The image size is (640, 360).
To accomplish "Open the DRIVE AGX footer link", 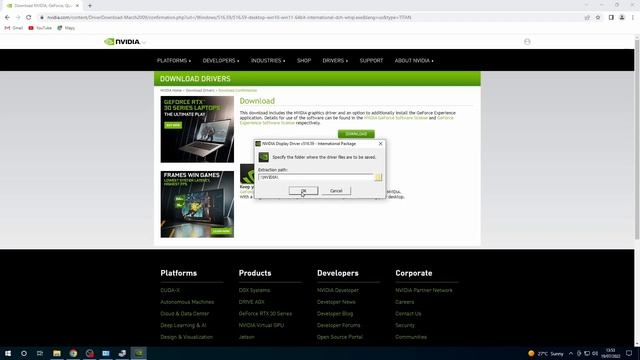I will (x=251, y=302).
